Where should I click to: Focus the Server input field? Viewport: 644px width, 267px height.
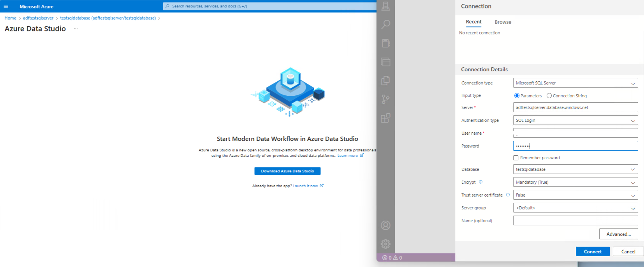tap(575, 107)
